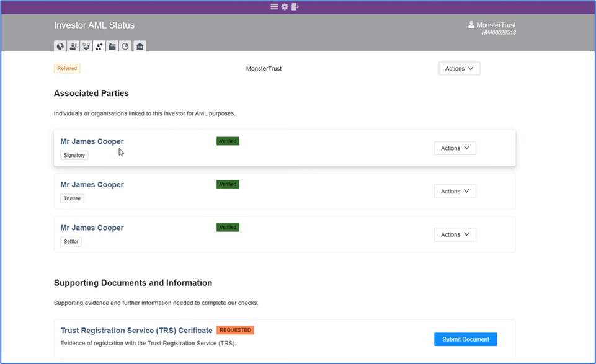Screen dimensions: 596x364
Task: Click Verified badge on Trustee row
Action: 228,184
